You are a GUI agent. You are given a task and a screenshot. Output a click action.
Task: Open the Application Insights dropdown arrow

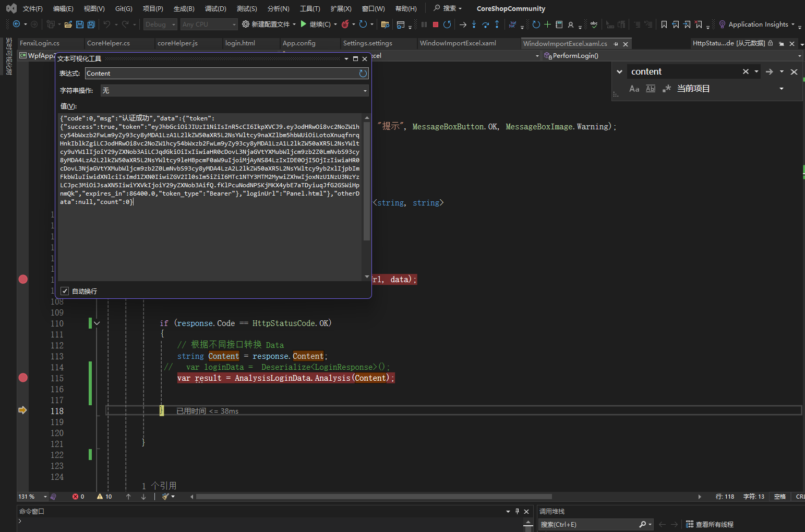793,24
